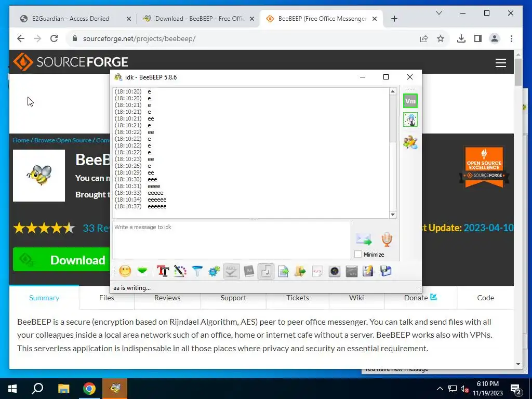532x399 pixels.
Task: Close the E2Guardian browser tab
Action: tap(129, 19)
